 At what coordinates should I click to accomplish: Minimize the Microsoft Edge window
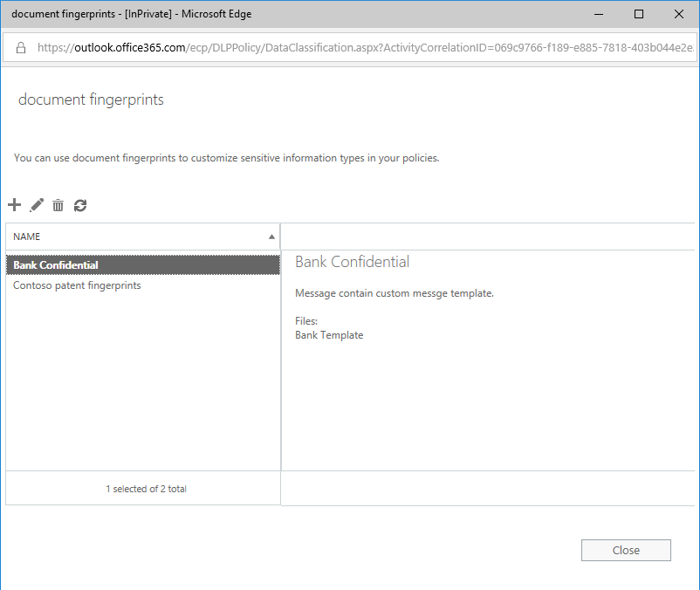(x=599, y=14)
